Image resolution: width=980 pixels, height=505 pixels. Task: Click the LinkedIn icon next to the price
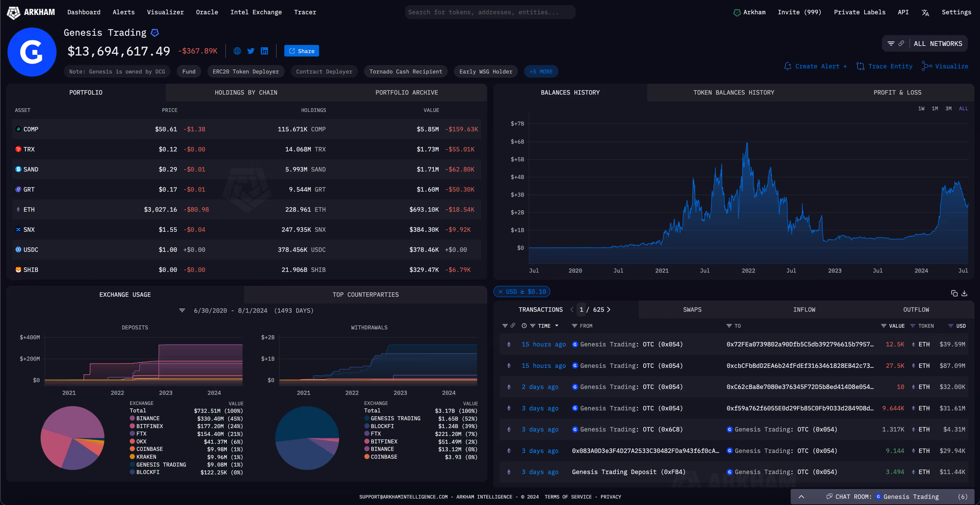(264, 51)
